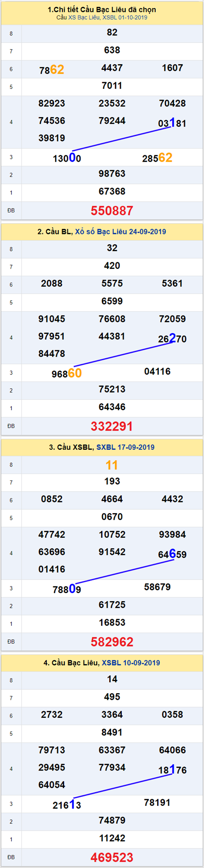Click prize 7 value 495
The height and width of the screenshot is (868, 204).
point(112,697)
